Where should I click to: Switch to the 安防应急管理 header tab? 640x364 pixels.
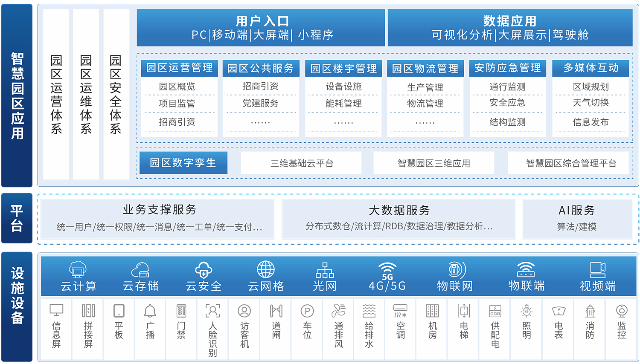coord(507,68)
